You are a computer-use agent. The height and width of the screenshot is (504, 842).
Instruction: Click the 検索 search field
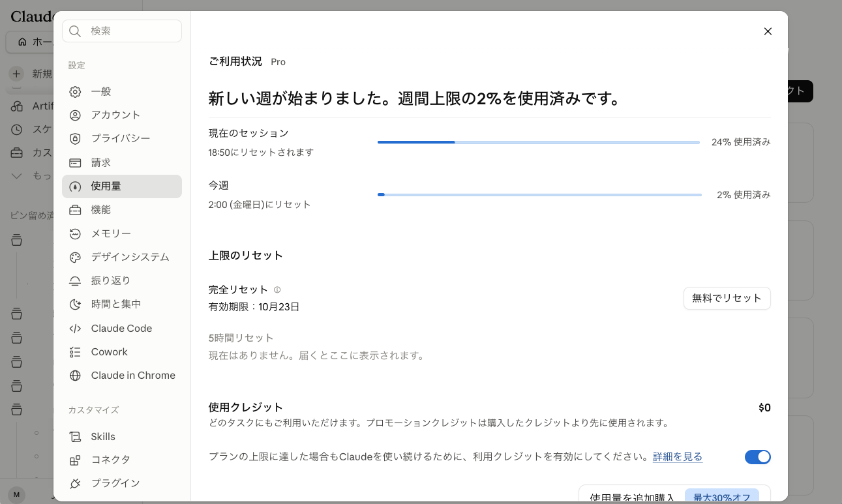click(x=122, y=31)
